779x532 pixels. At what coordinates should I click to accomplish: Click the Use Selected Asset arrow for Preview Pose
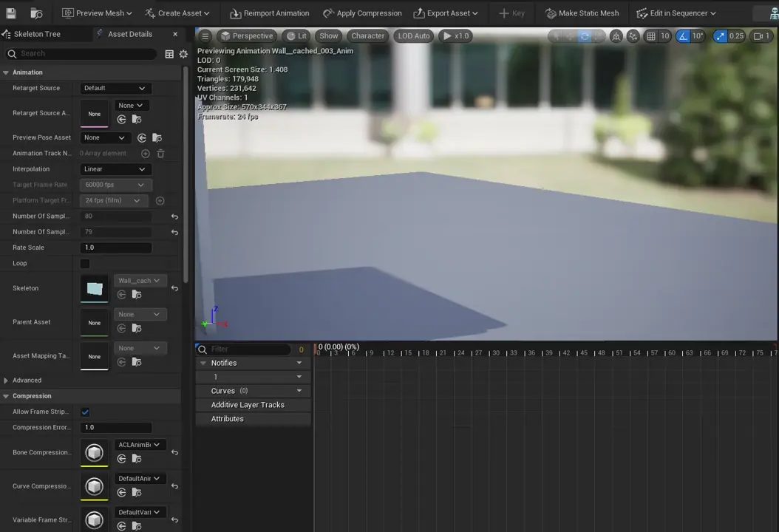(141, 137)
